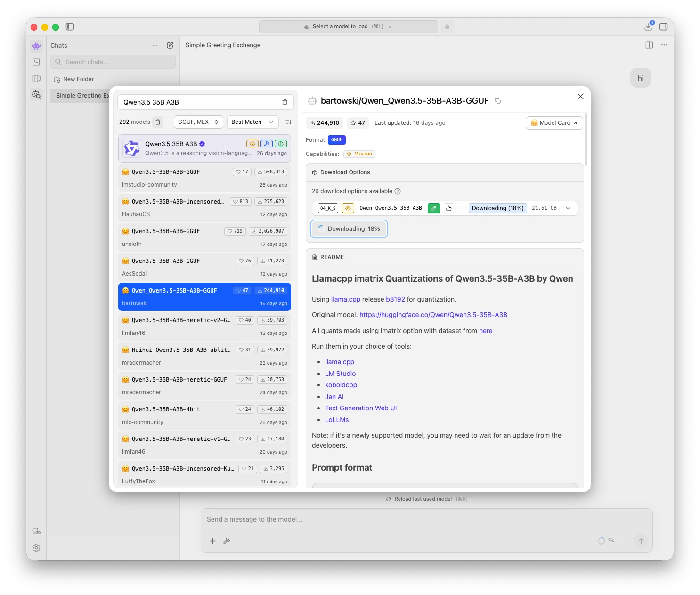Open the Select a model to load menu
The width and height of the screenshot is (700, 595).
[x=348, y=27]
